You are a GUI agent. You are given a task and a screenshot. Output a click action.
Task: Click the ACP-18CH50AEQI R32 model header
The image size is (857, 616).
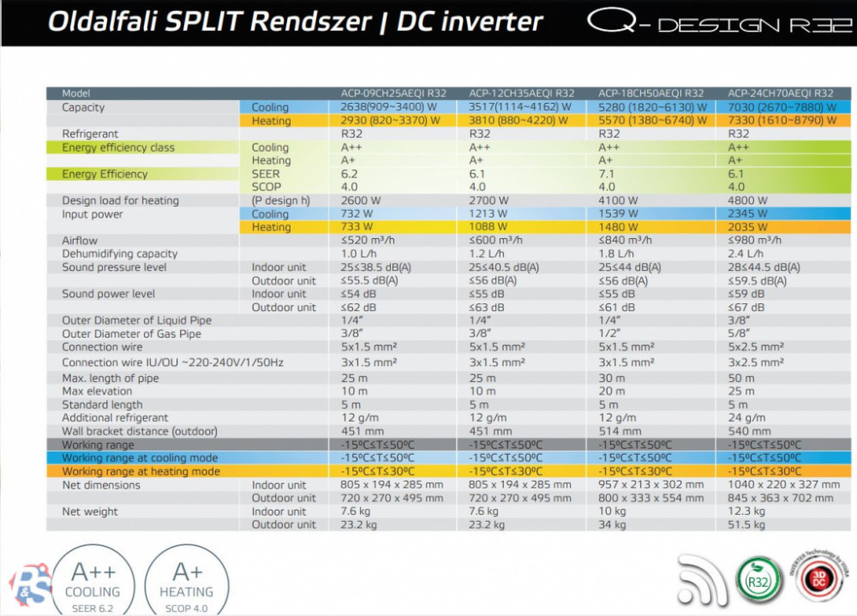(650, 93)
